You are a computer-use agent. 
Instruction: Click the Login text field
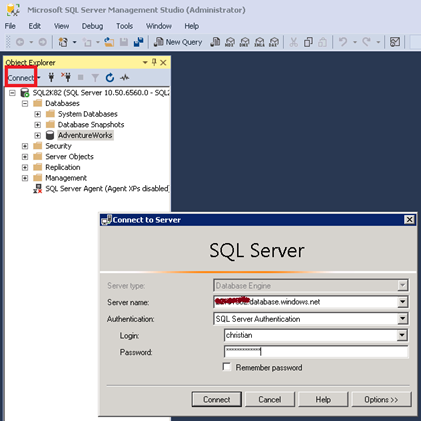click(x=311, y=335)
